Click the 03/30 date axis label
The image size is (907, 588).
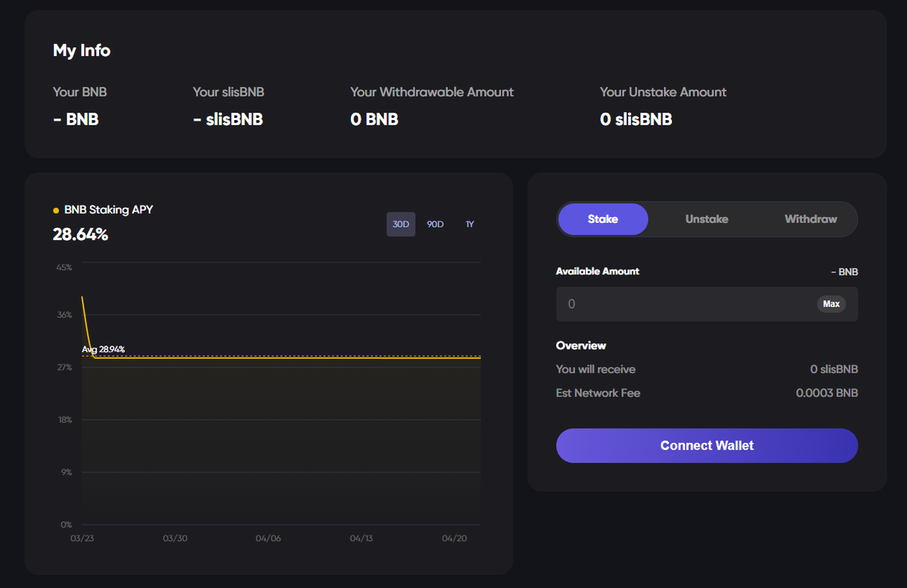click(175, 539)
